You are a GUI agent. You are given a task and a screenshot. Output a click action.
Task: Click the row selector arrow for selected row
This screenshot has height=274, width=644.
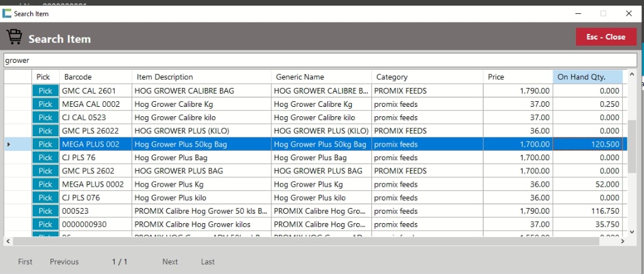click(x=9, y=145)
